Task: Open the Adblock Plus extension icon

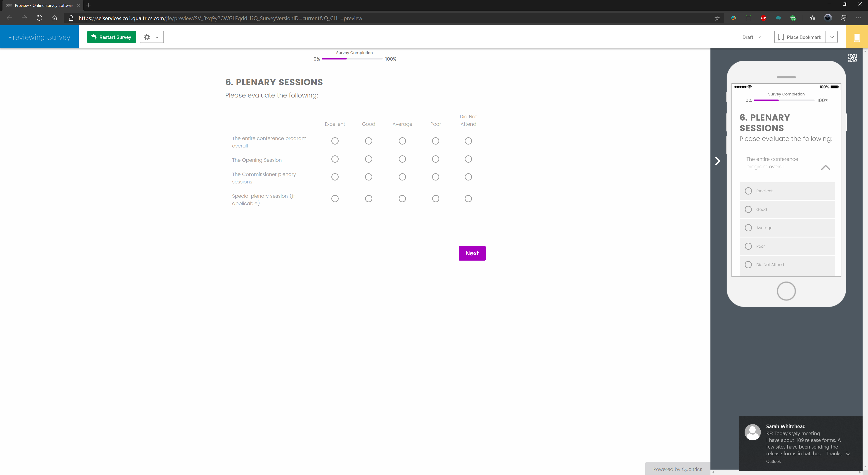Action: [763, 18]
